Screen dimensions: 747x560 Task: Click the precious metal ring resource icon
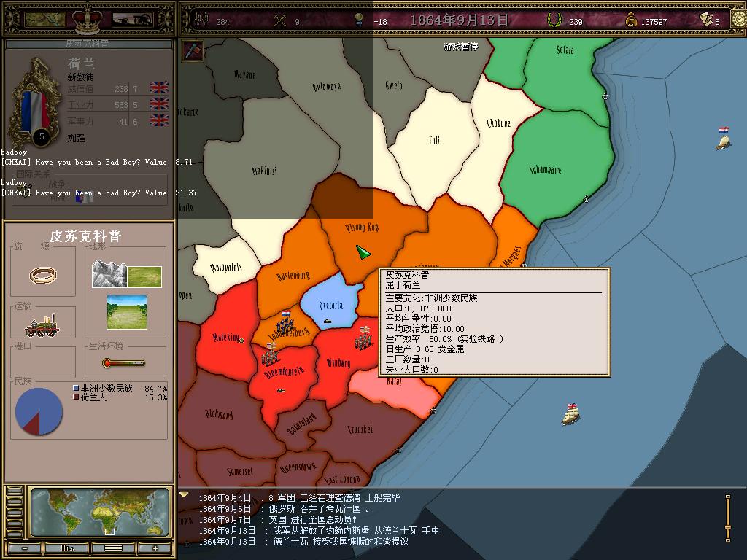tap(43, 275)
